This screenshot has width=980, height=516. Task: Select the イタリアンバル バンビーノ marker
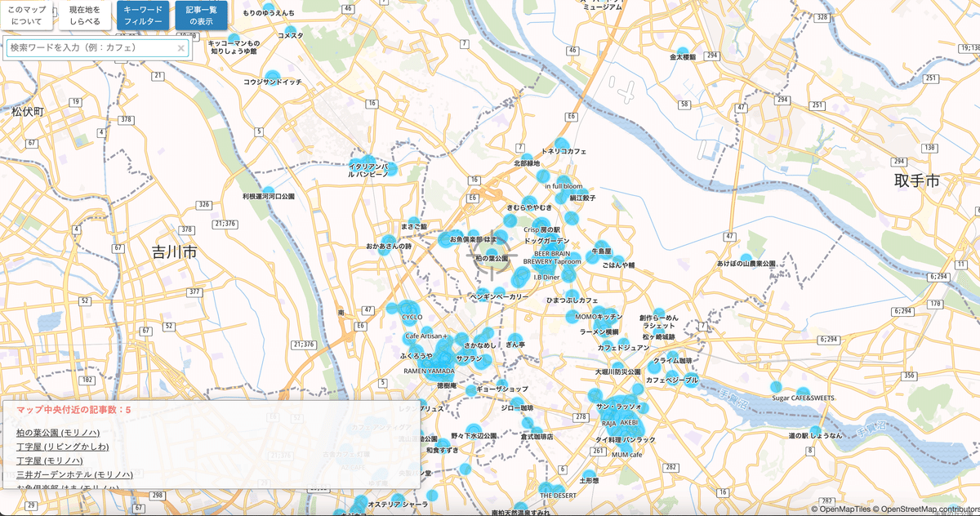pyautogui.click(x=367, y=162)
